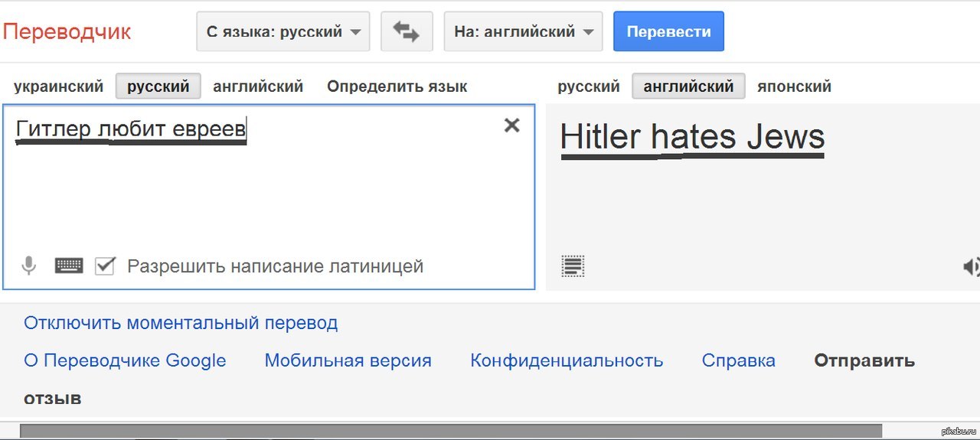The width and height of the screenshot is (980, 440).
Task: Toggle the Разрешить написание латиницей checkbox
Action: pyautogui.click(x=105, y=266)
